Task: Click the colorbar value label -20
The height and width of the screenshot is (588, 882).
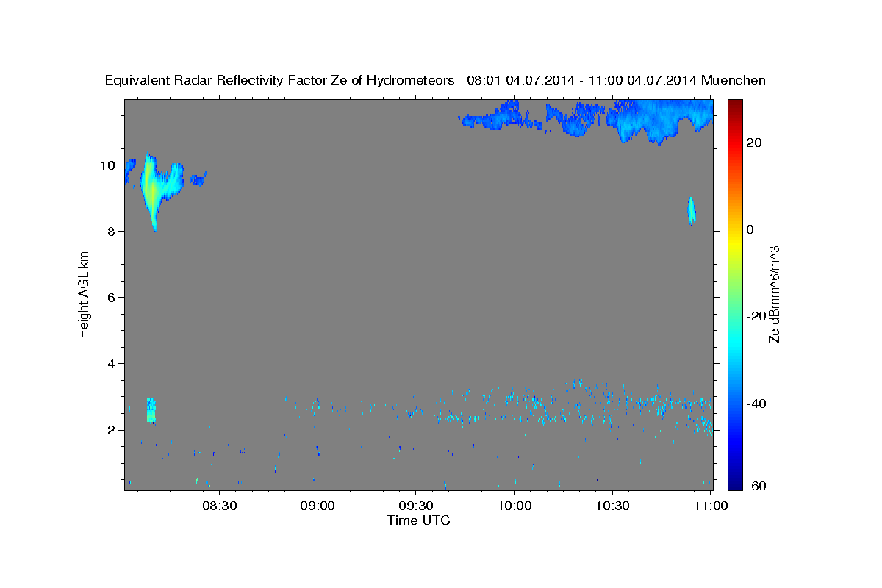Action: (756, 316)
